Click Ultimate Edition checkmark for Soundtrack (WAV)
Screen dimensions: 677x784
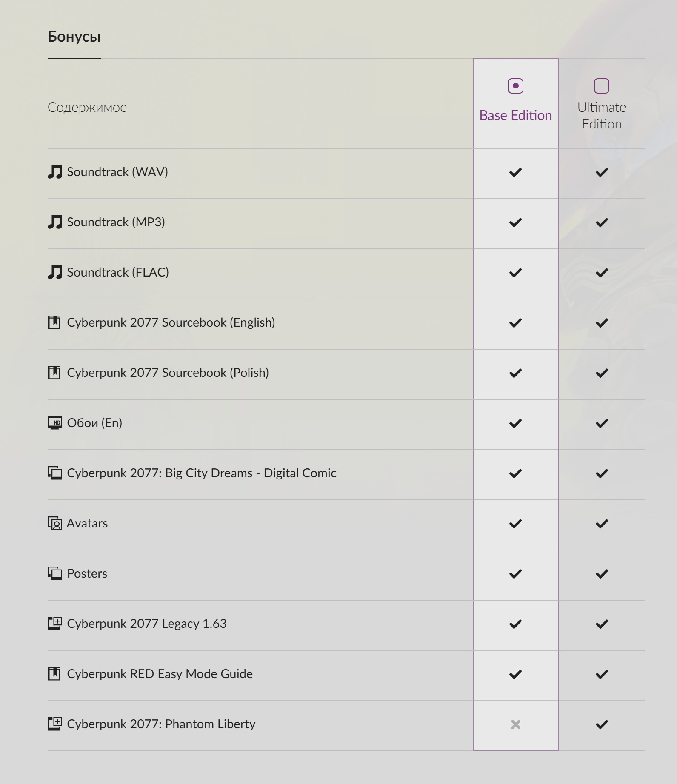(602, 172)
